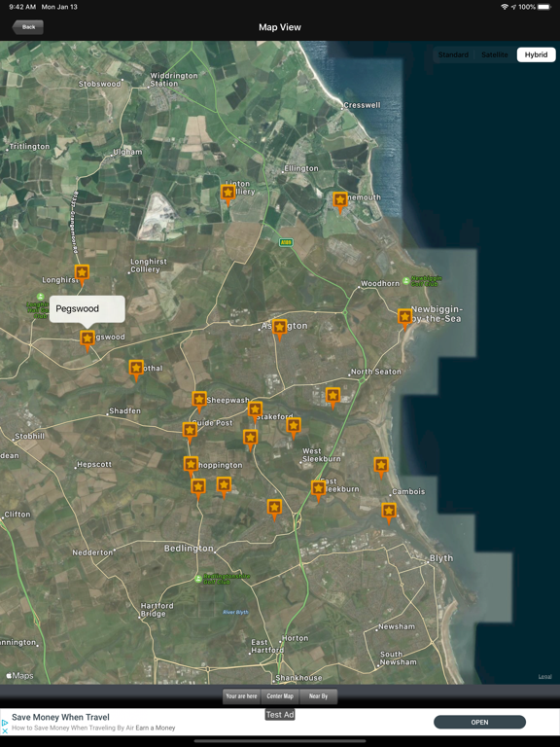Switch map to Satellite view
Image resolution: width=560 pixels, height=747 pixels.
(x=494, y=54)
